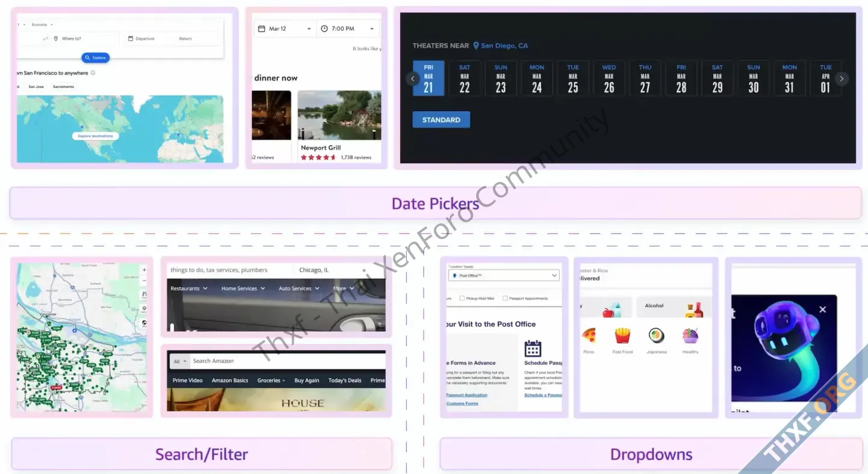
Task: Select the Sacramento origin chip
Action: coord(63,87)
